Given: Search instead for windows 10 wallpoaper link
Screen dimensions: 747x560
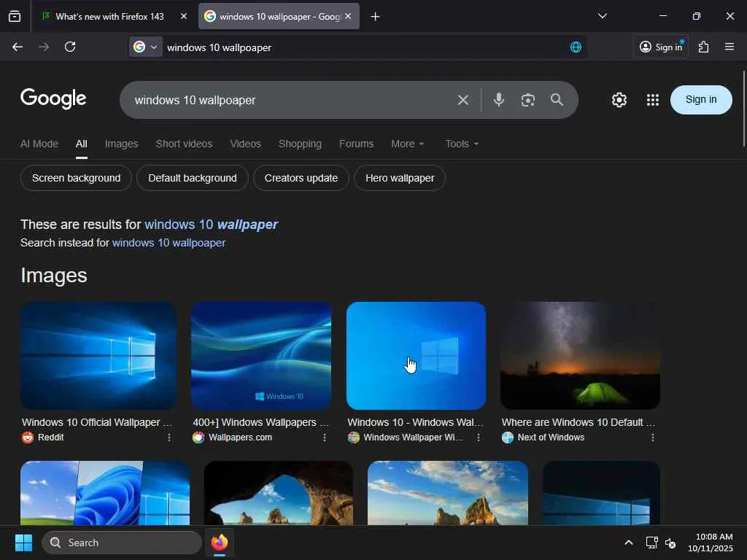Looking at the screenshot, I should click(x=169, y=243).
